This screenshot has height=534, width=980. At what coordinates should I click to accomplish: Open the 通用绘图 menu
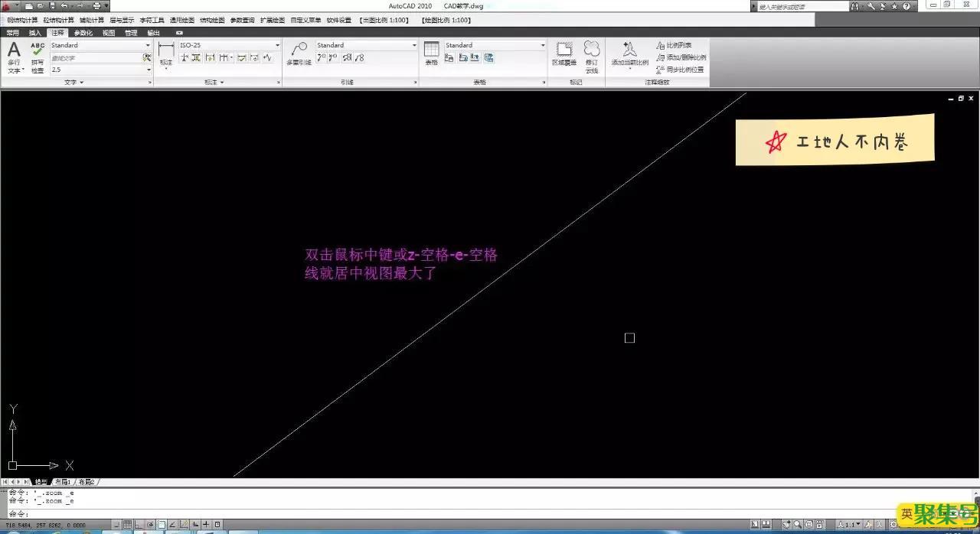(x=181, y=20)
